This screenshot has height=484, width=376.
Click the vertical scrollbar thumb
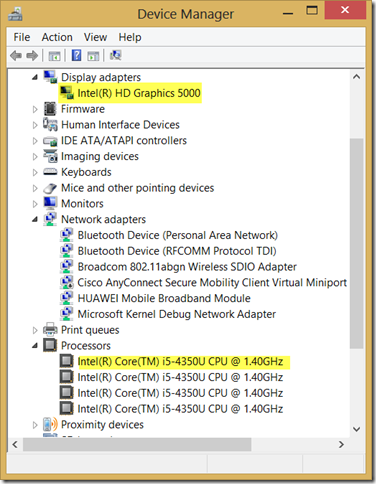357,244
